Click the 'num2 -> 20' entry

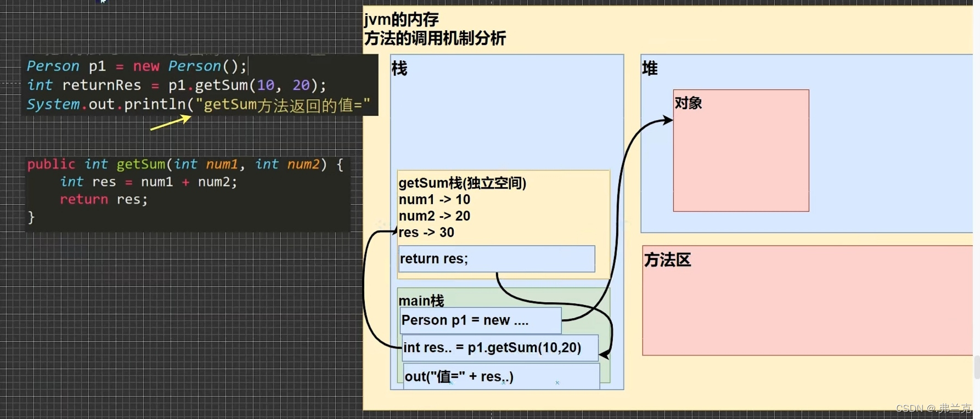click(435, 216)
